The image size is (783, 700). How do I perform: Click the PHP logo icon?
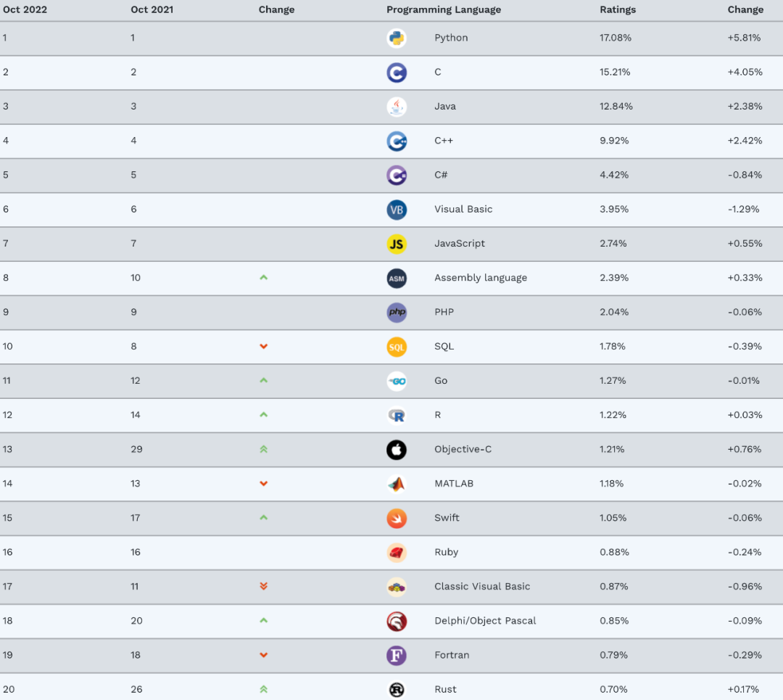pyautogui.click(x=397, y=313)
